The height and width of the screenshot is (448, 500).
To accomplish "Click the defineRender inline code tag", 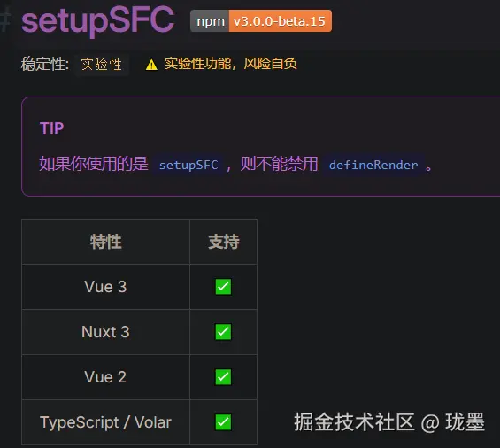I will pos(373,165).
